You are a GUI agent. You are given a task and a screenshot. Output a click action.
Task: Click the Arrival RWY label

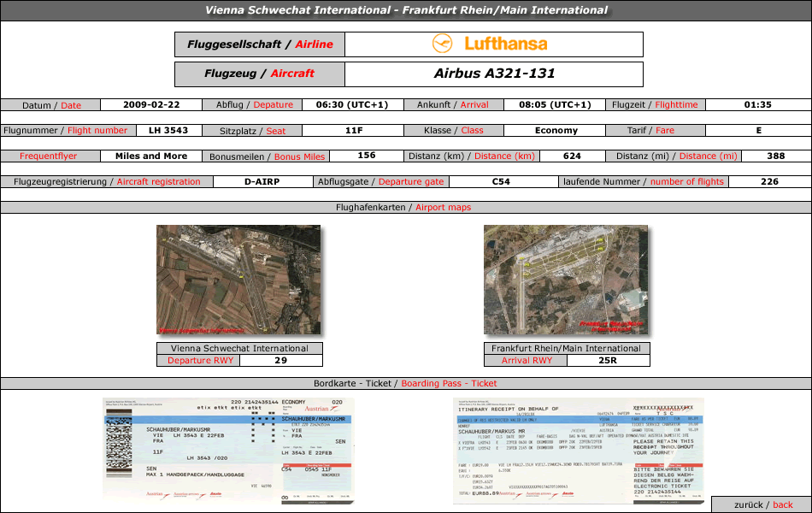526,360
